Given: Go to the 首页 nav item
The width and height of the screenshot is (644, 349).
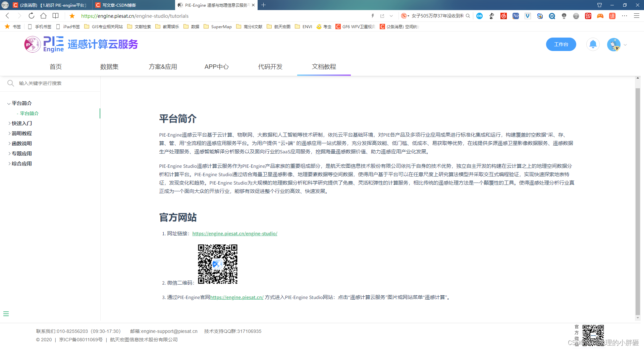Looking at the screenshot, I should click(56, 67).
